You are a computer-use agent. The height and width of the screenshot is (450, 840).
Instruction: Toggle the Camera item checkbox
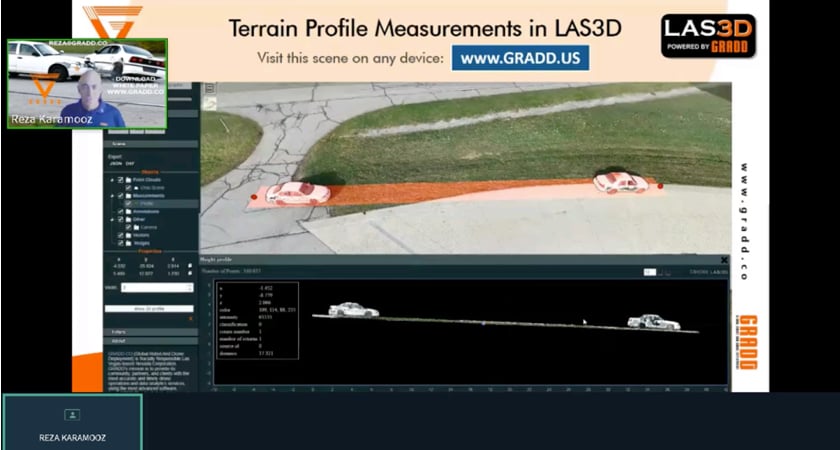(129, 228)
